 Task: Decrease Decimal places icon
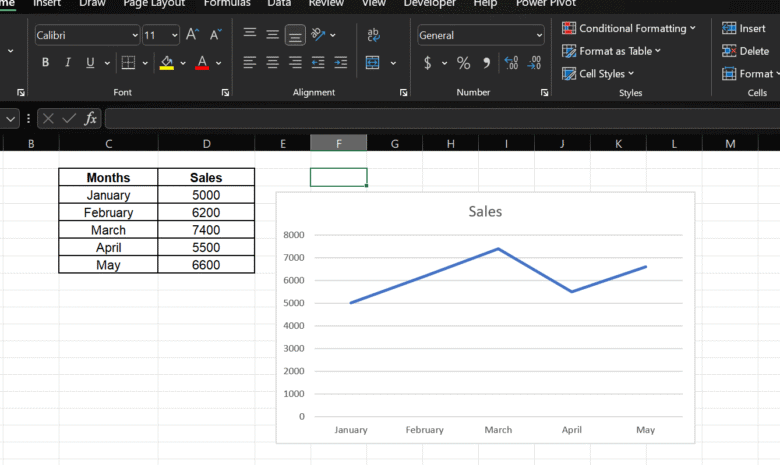tap(534, 63)
